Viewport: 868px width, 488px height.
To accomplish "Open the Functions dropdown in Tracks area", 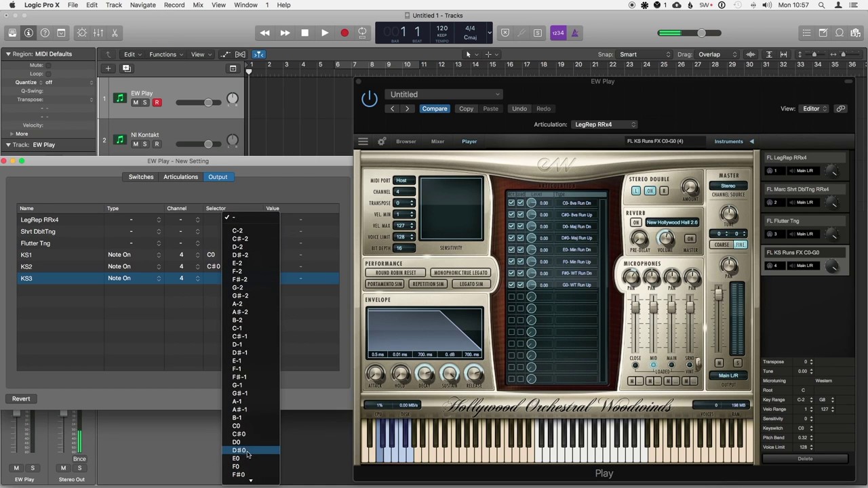I will (166, 54).
